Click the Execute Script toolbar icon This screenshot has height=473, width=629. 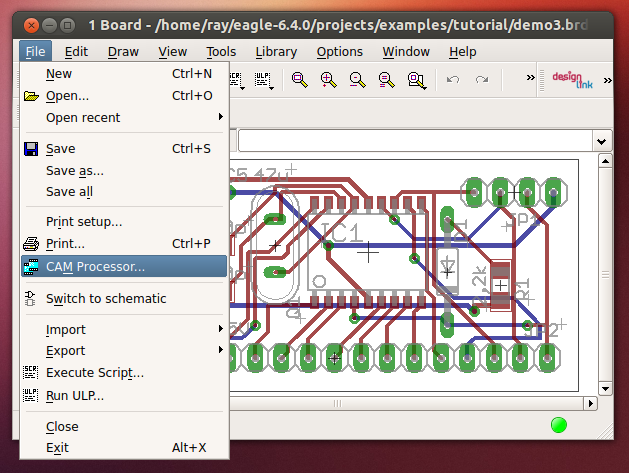[x=237, y=80]
